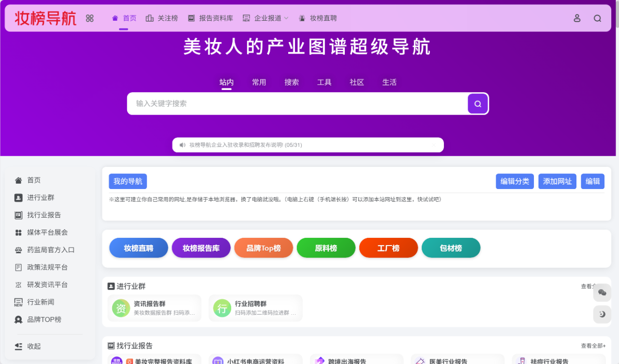Click the 媒体平台展会 sidebar icon
This screenshot has width=619, height=364.
tap(18, 233)
